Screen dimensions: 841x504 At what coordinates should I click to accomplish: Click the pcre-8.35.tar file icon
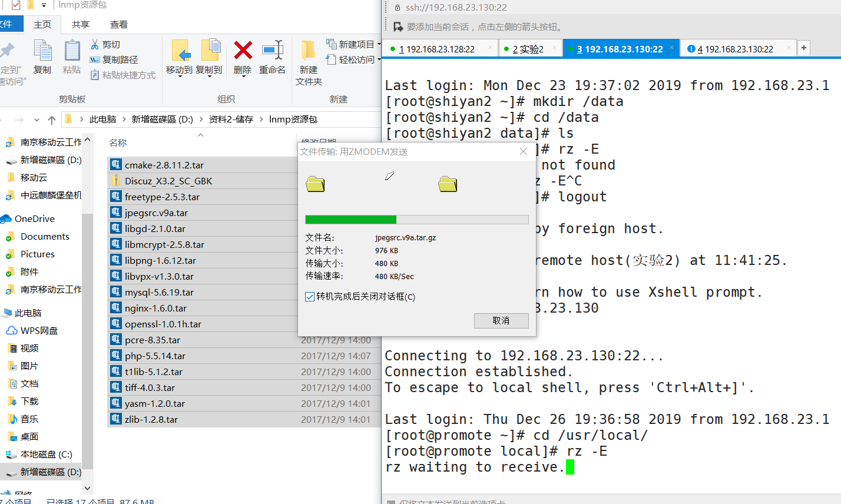point(116,339)
